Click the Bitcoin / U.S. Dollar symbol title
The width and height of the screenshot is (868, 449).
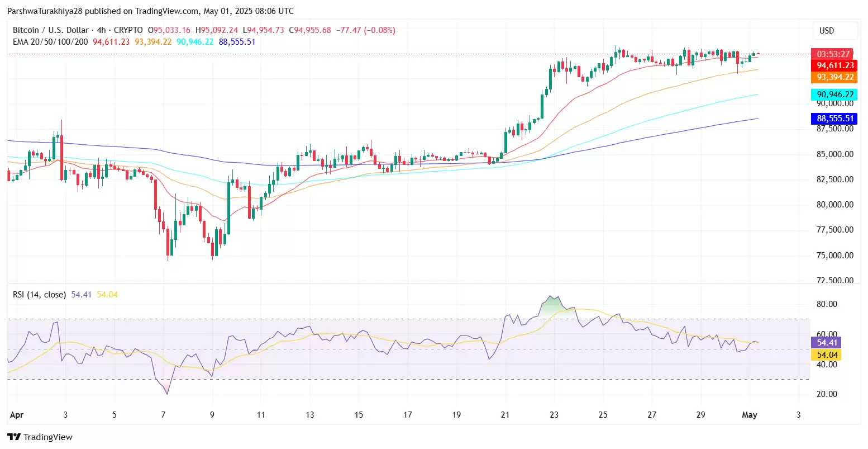(48, 30)
